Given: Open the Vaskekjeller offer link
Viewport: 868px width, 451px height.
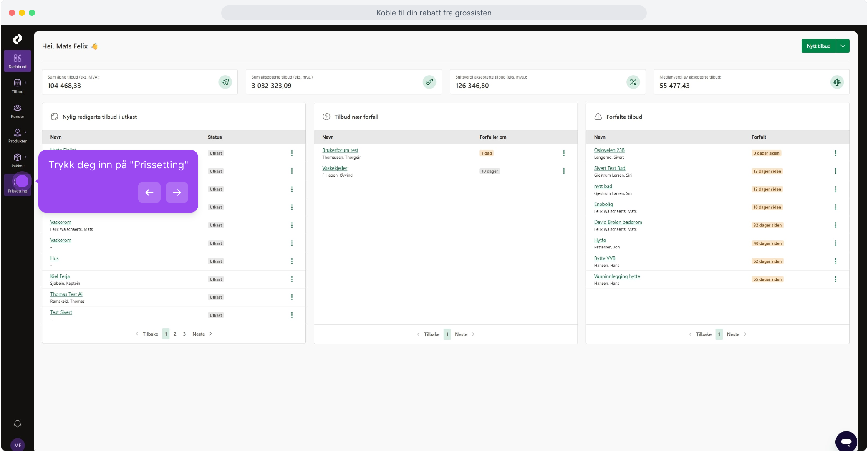Looking at the screenshot, I should point(335,168).
